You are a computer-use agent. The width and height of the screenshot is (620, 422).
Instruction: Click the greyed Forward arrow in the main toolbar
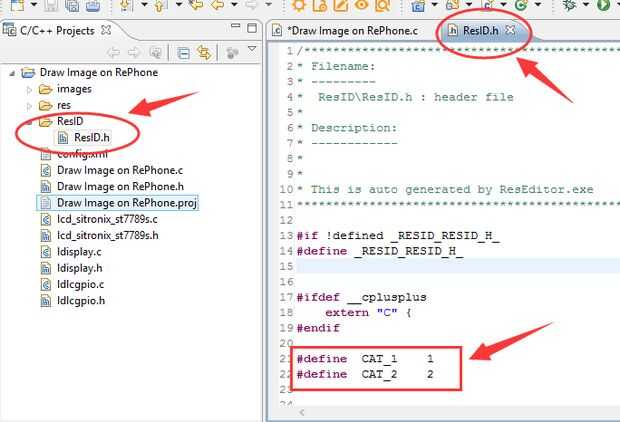[x=251, y=5]
